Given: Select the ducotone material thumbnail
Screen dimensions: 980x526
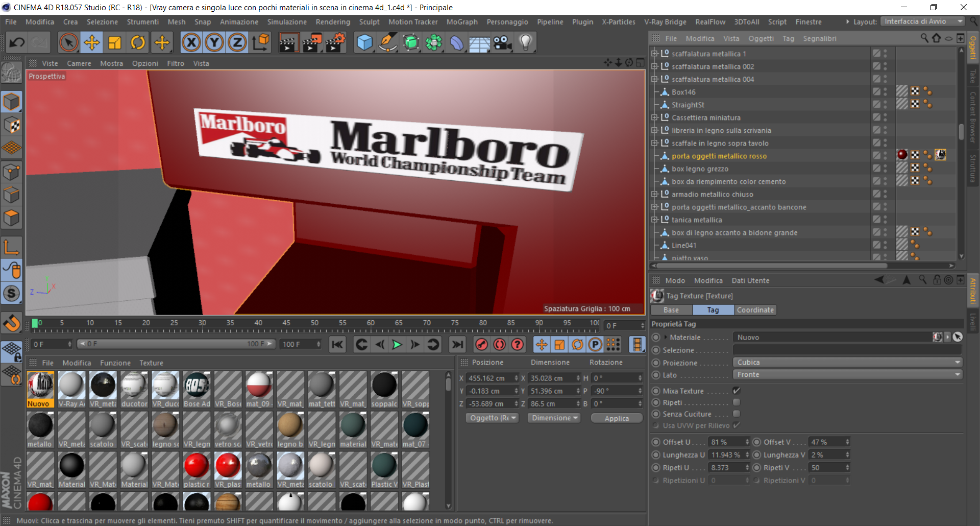Looking at the screenshot, I should tap(134, 389).
